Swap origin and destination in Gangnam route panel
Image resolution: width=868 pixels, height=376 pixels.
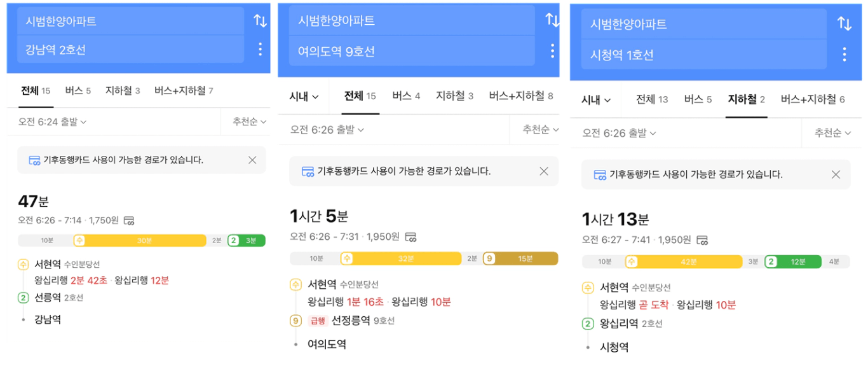[x=261, y=20]
